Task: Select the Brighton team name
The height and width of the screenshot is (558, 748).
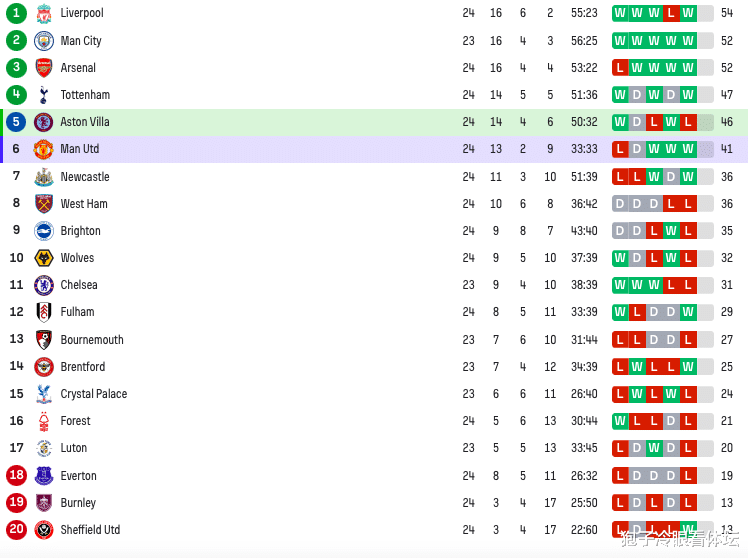Action: (81, 231)
